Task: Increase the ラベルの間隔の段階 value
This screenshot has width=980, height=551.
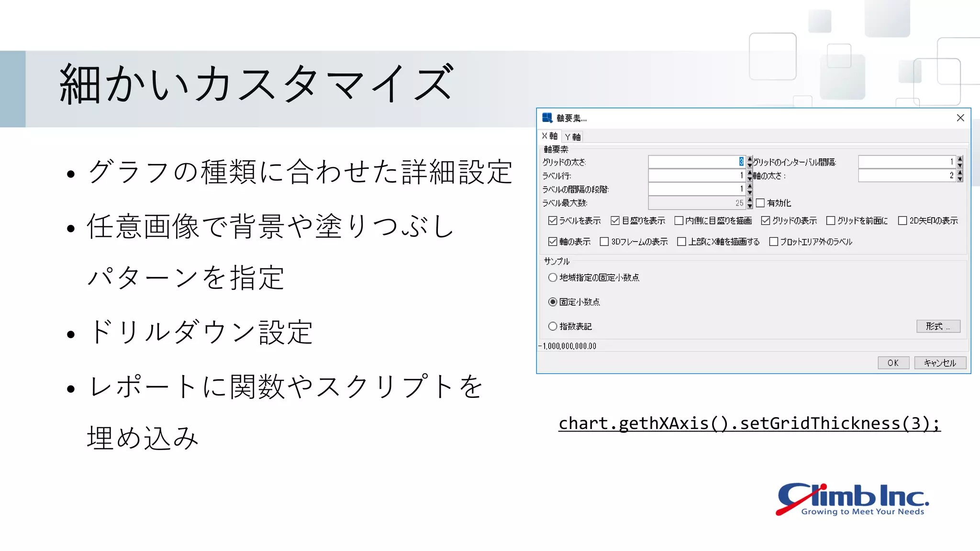Action: 750,186
